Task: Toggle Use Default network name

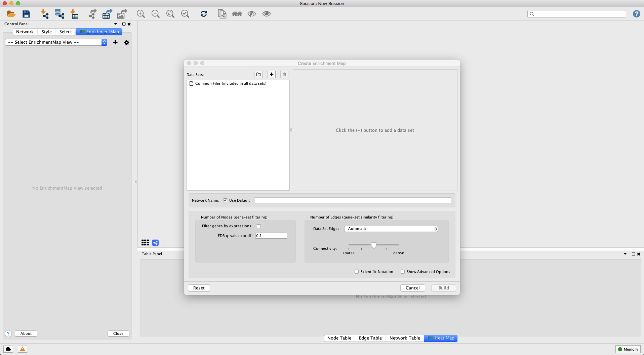Action: (x=225, y=200)
